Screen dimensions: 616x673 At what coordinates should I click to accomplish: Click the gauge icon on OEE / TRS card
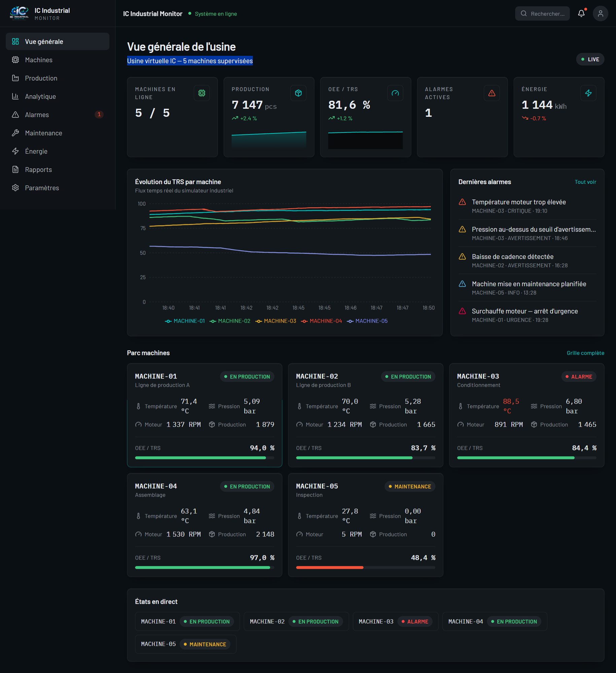395,93
